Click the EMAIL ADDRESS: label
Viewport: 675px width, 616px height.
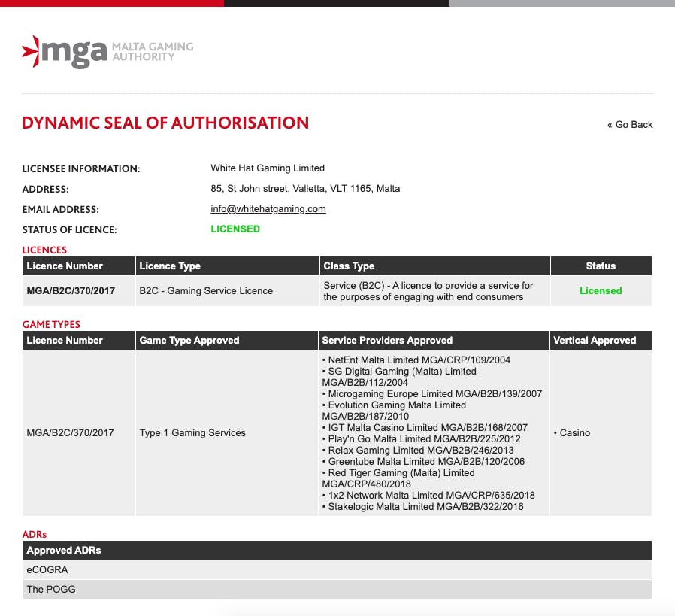[60, 209]
